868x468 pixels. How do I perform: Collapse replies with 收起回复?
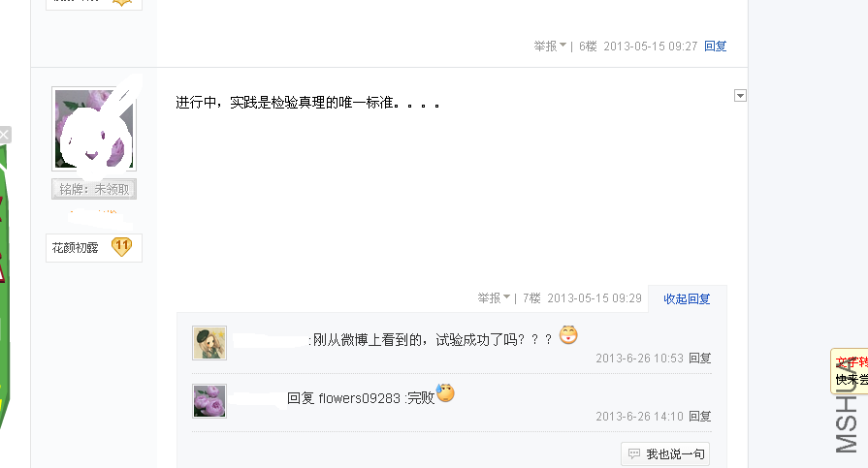tap(687, 298)
